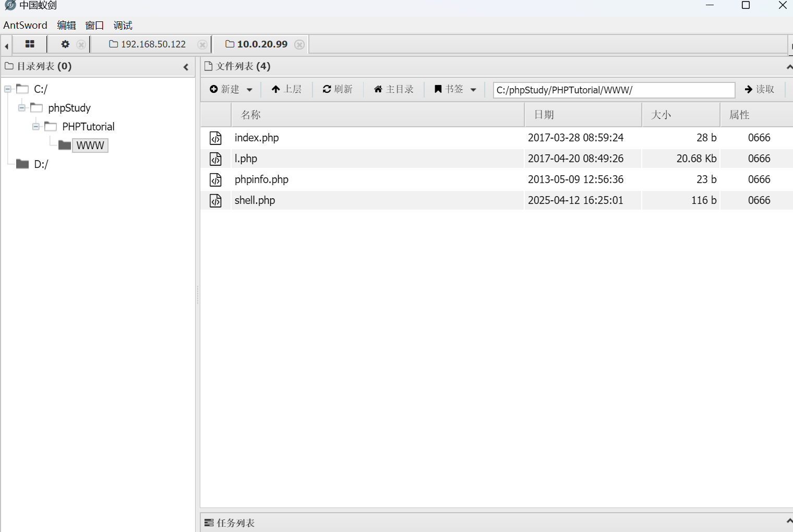Click the WWW folder icon
The height and width of the screenshot is (532, 793).
[x=65, y=145]
